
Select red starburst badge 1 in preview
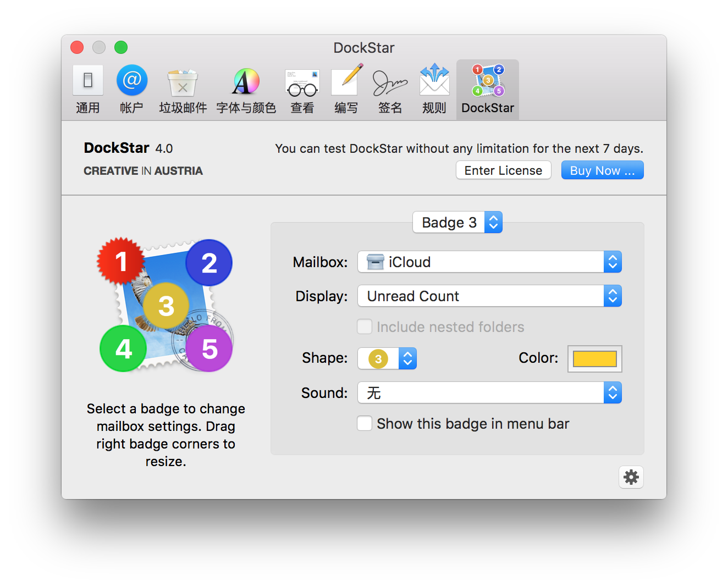121,262
